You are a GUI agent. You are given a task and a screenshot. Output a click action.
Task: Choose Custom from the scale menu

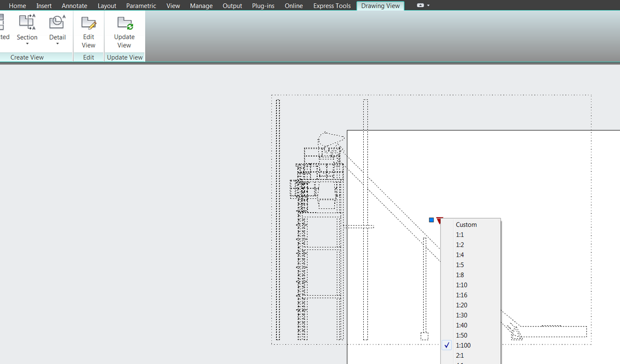(466, 225)
